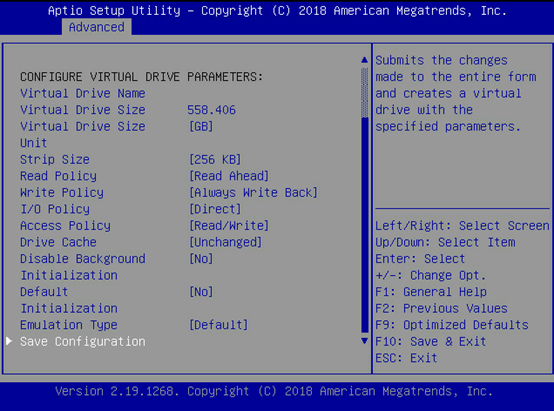This screenshot has height=411, width=554.
Task: Select Virtual Drive Size Unit GB value
Action: click(201, 127)
